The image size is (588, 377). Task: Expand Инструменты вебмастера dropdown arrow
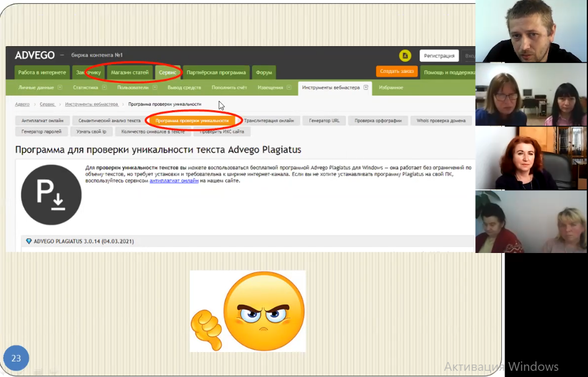pyautogui.click(x=365, y=87)
